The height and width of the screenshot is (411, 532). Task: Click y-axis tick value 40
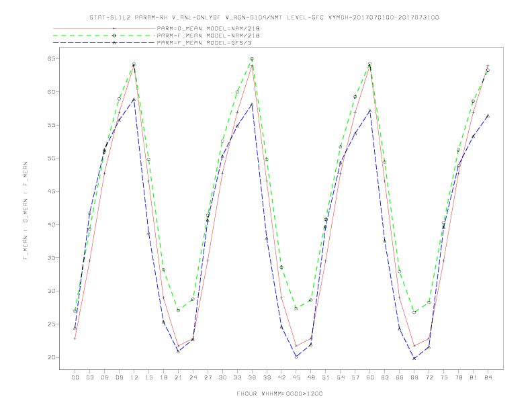51,224
